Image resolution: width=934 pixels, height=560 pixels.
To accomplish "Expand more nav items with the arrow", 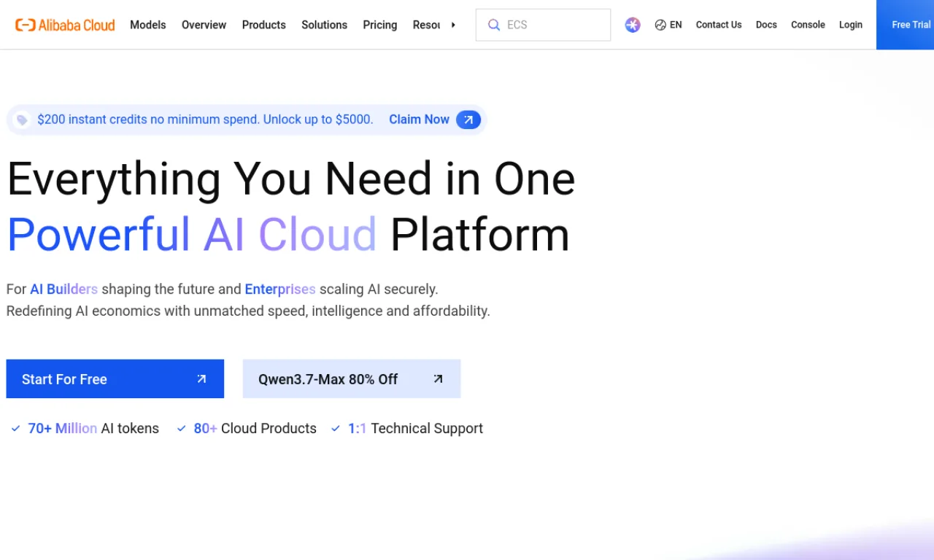I will click(453, 25).
